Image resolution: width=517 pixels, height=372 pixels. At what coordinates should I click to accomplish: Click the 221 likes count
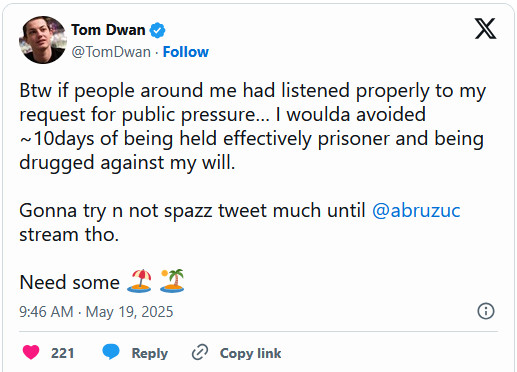(62, 353)
